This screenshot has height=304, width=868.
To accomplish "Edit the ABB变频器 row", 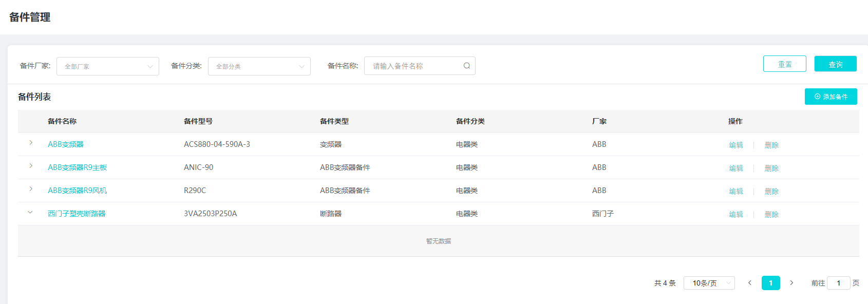I will pos(736,145).
